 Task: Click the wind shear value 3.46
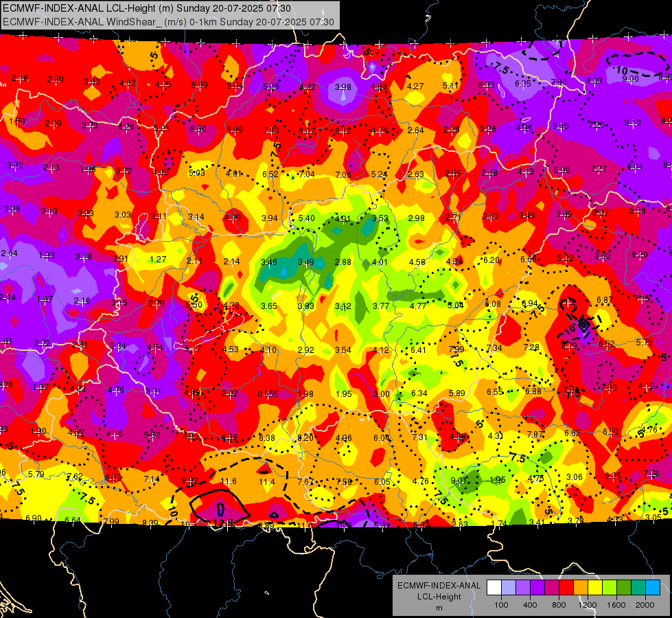tap(268, 262)
